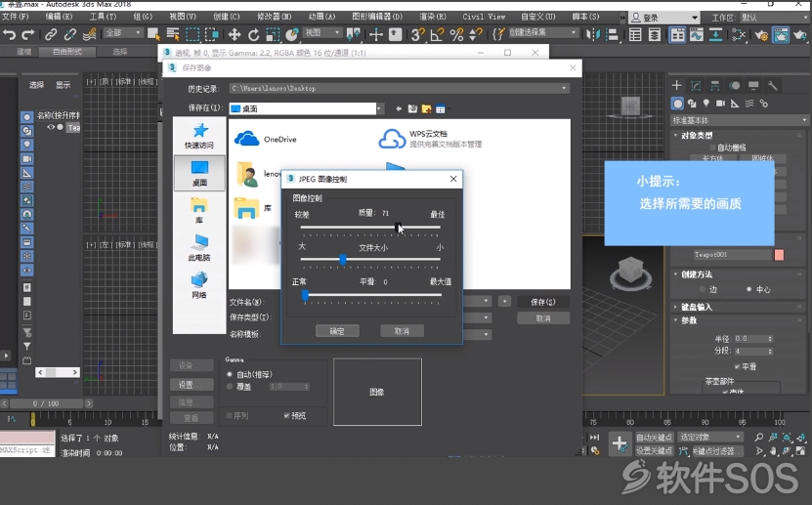Viewport: 812px width, 505px height.
Task: Toggle the Percent Snap icon
Action: click(x=456, y=34)
